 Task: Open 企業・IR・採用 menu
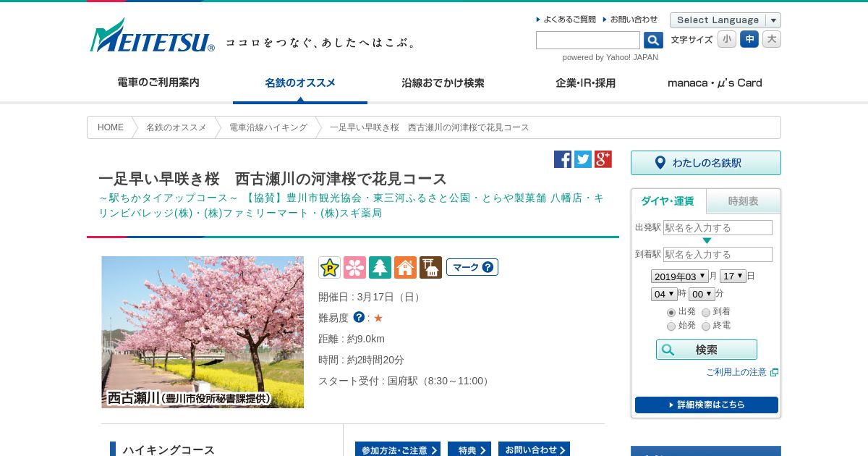(x=586, y=83)
